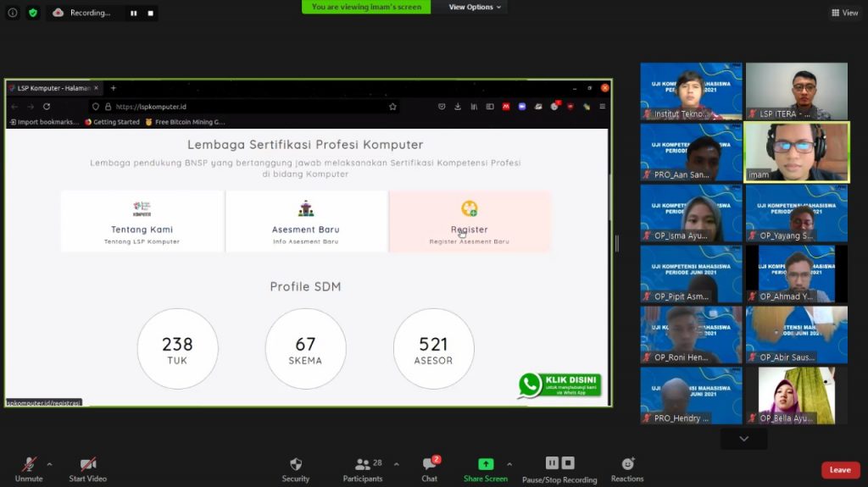Expand the arrow next to Participants
The height and width of the screenshot is (487, 868).
pyautogui.click(x=397, y=464)
